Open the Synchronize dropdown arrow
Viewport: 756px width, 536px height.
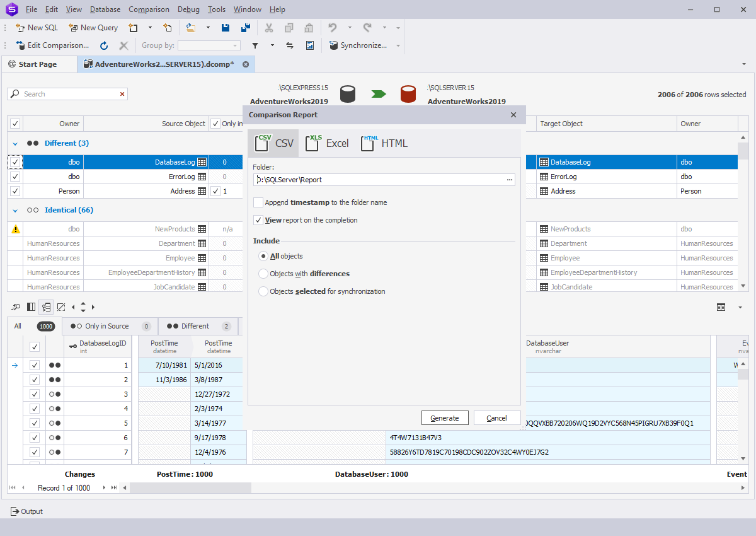point(398,45)
